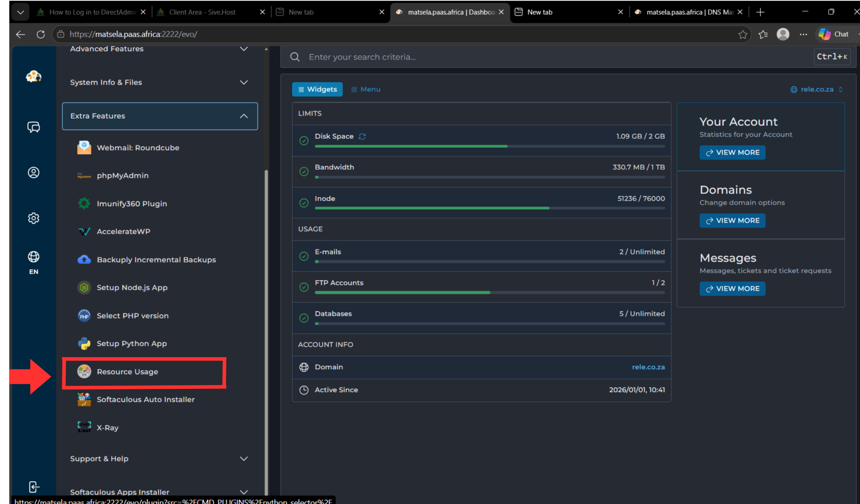Open rele.co.za domain selector dropdown
Image resolution: width=860 pixels, height=504 pixels.
[817, 89]
